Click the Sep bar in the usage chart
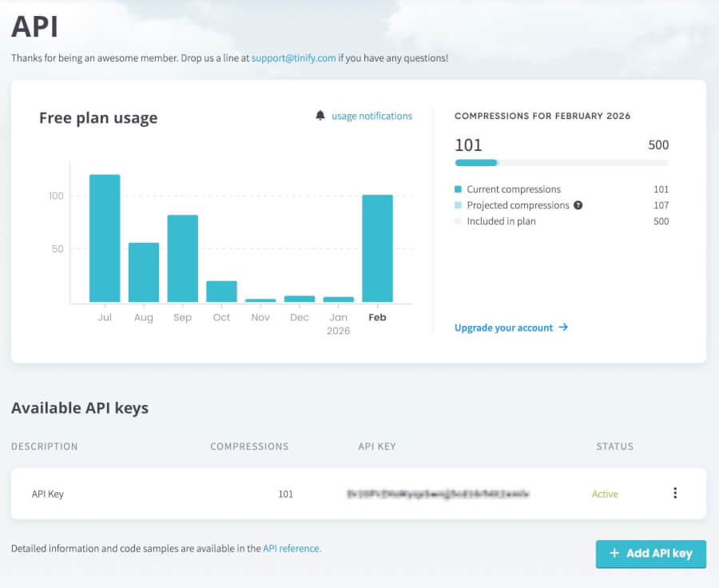This screenshot has width=719, height=588. [182, 258]
